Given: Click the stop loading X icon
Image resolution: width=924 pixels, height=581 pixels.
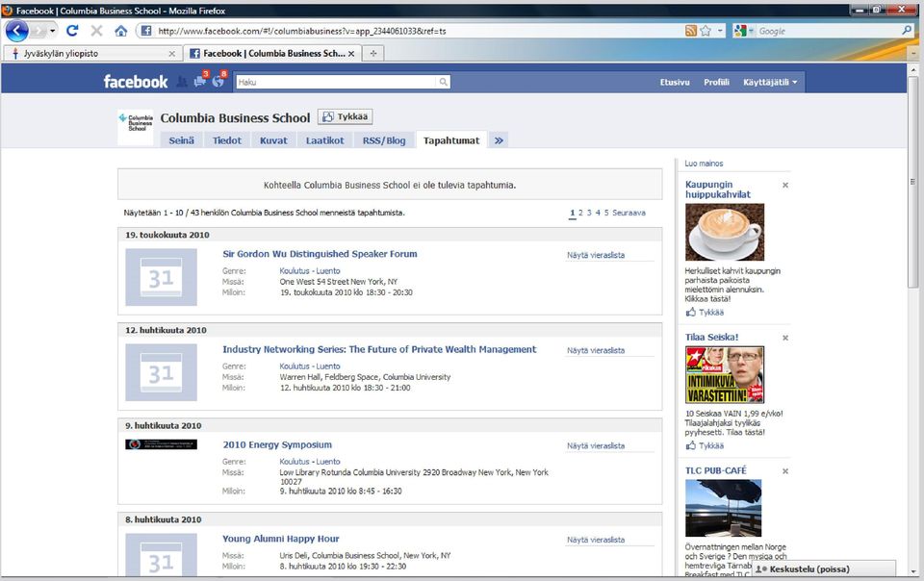Looking at the screenshot, I should (x=96, y=31).
